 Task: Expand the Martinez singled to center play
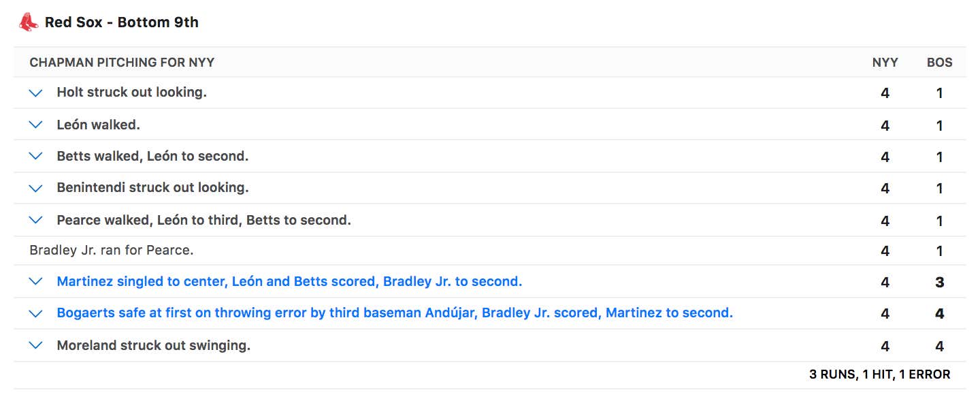[x=36, y=282]
